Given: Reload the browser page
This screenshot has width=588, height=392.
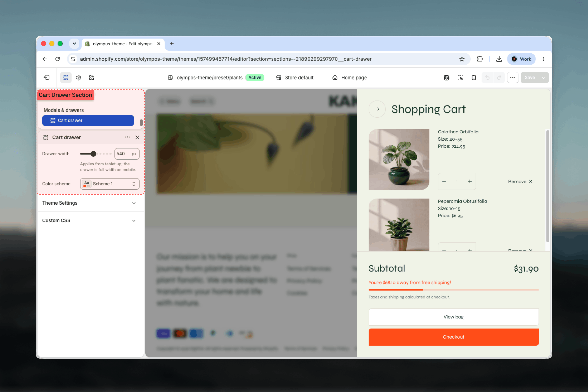Looking at the screenshot, I should pyautogui.click(x=58, y=59).
